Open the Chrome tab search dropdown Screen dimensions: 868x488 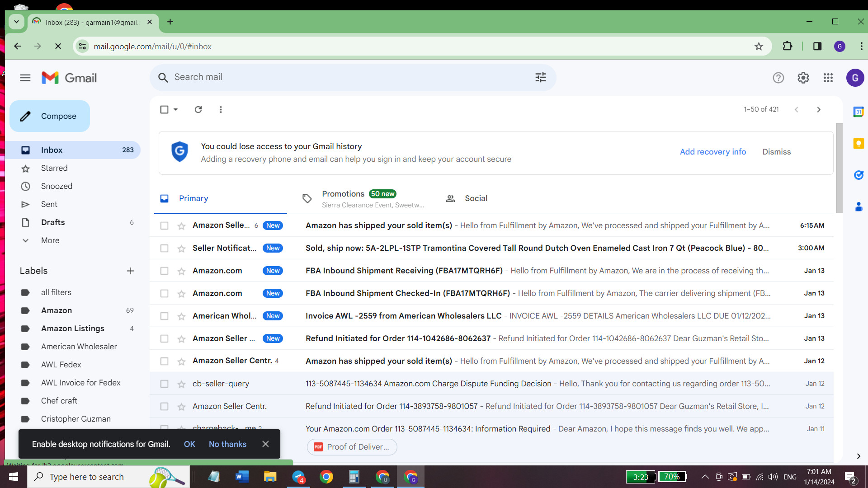(x=16, y=22)
